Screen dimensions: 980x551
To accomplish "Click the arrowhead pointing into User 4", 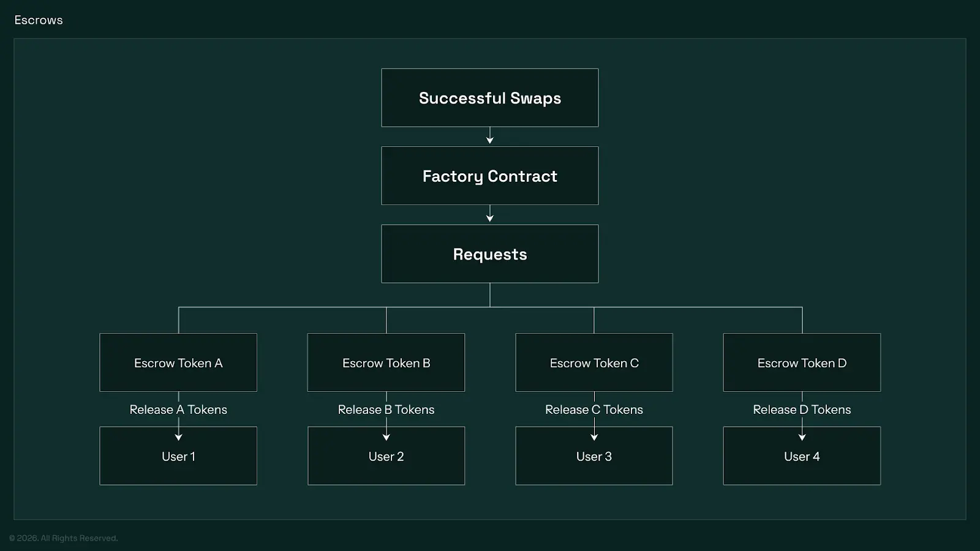I will coord(802,437).
